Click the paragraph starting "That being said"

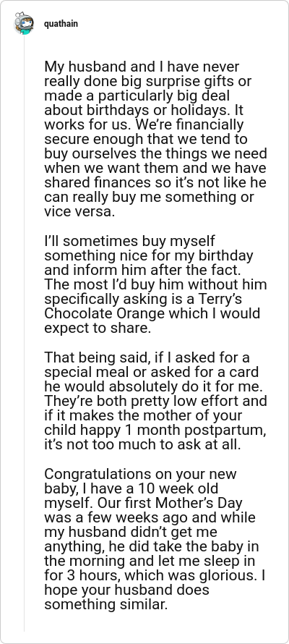[155, 401]
